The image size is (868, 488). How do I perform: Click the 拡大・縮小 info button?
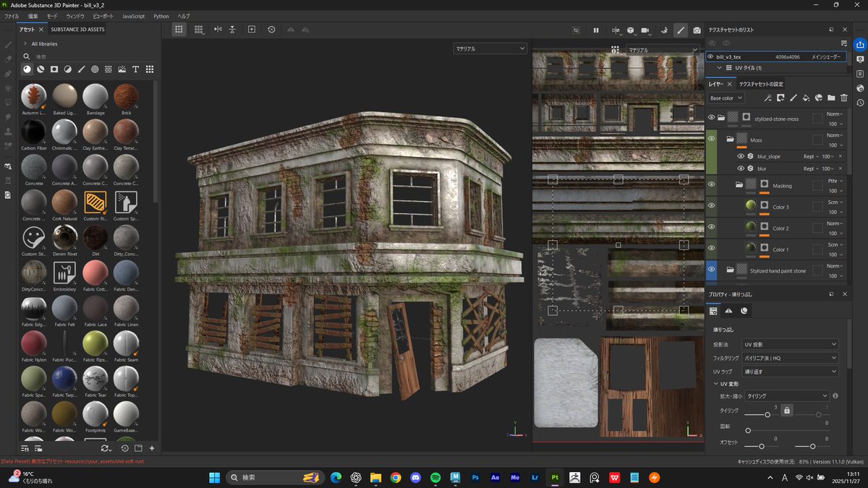(835, 396)
